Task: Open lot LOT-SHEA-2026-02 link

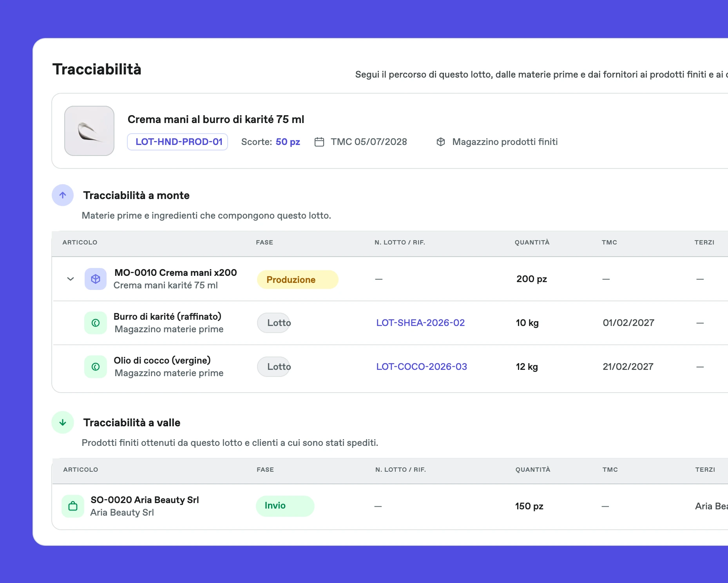Action: [420, 323]
